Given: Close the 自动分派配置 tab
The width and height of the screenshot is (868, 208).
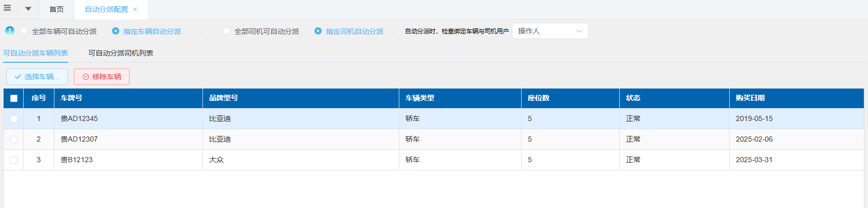Looking at the screenshot, I should coord(135,9).
